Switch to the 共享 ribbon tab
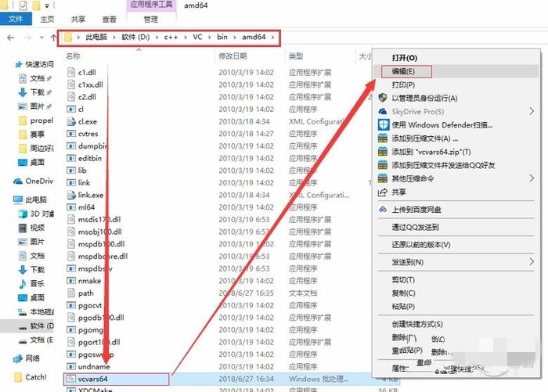This screenshot has width=548, height=392. (x=78, y=20)
